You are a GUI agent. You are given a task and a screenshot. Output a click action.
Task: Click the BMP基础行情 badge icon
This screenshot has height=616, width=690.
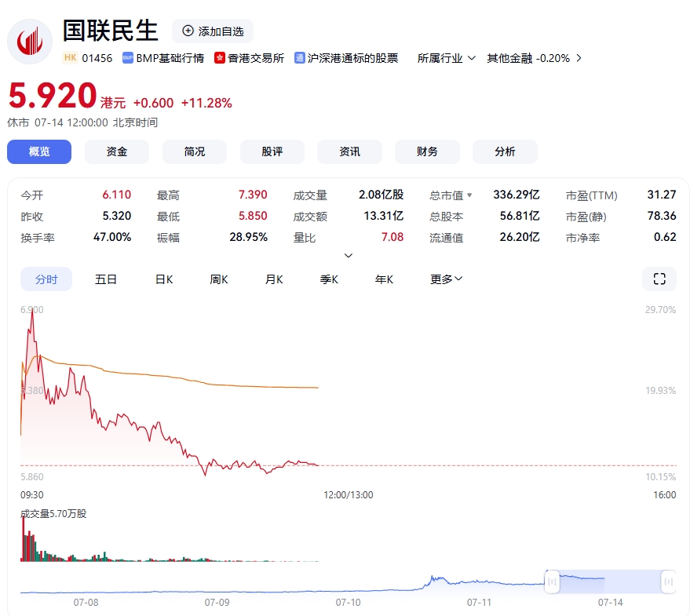pyautogui.click(x=128, y=58)
